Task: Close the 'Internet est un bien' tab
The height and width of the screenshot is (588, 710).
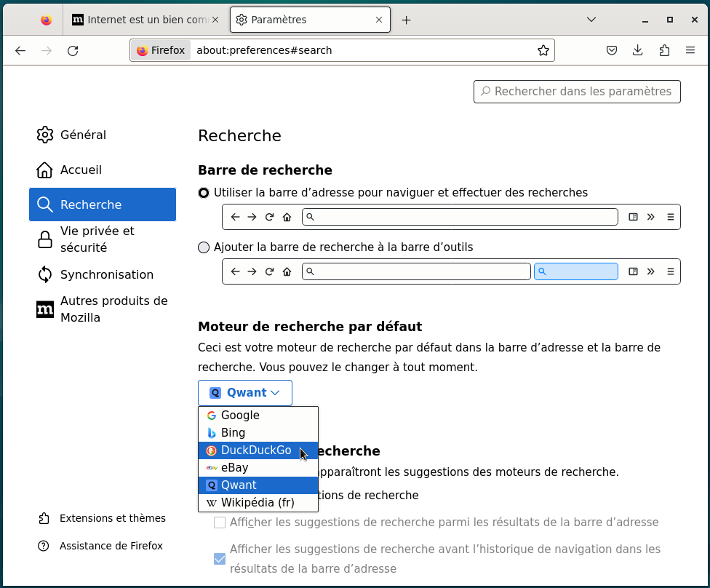Action: [x=215, y=20]
